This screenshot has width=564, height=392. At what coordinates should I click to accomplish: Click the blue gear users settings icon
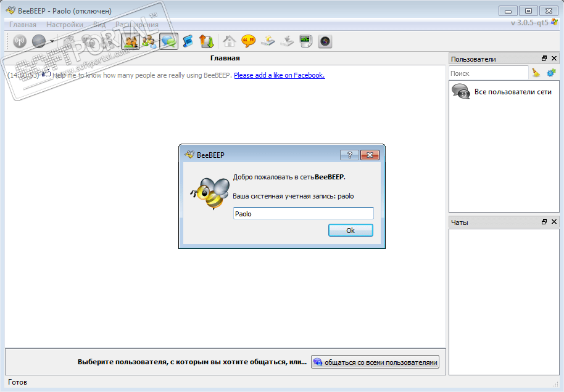551,73
